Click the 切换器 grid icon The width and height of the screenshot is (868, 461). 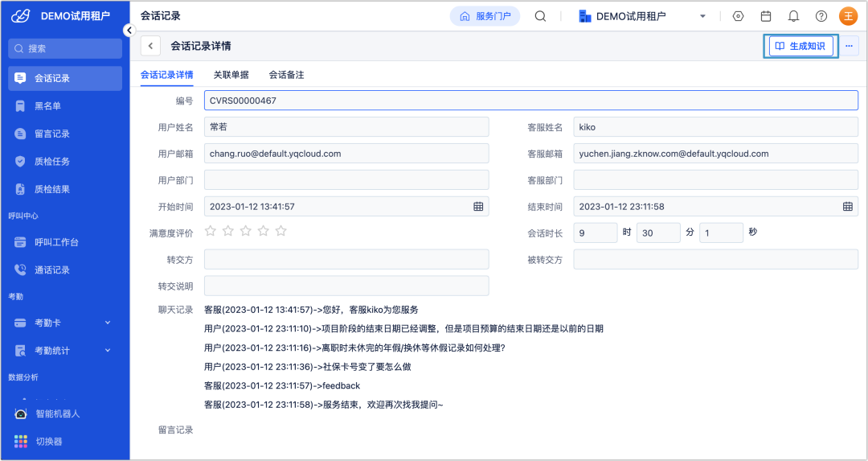[x=20, y=442]
